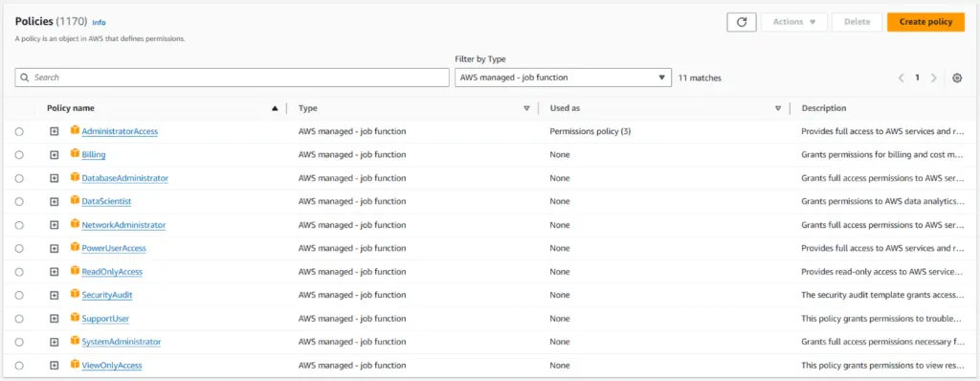Expand the PowerUserAccess policy row

pos(55,248)
